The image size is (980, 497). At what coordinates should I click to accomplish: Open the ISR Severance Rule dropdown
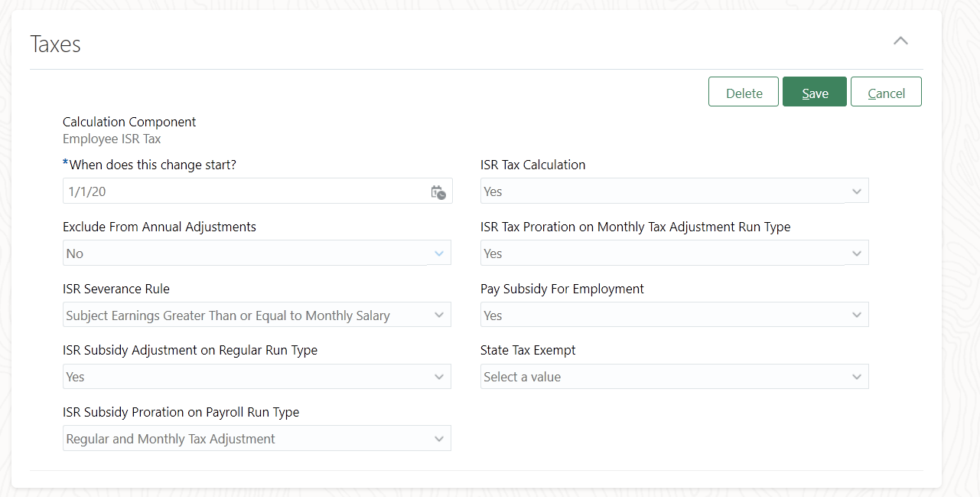245,316
